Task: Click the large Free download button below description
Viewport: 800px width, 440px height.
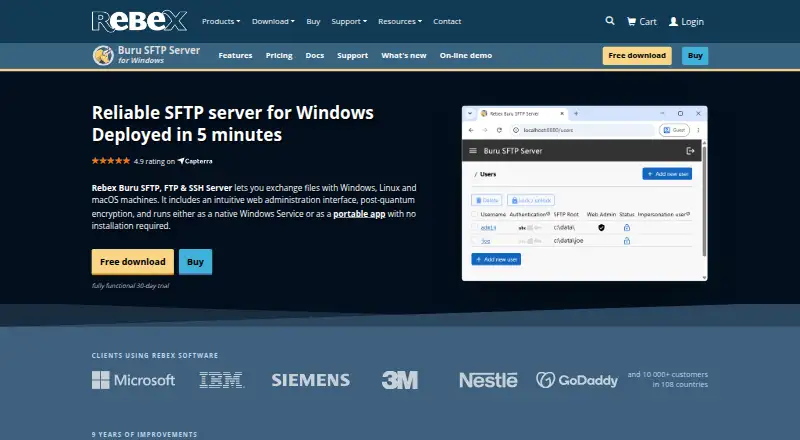Action: pos(133,262)
